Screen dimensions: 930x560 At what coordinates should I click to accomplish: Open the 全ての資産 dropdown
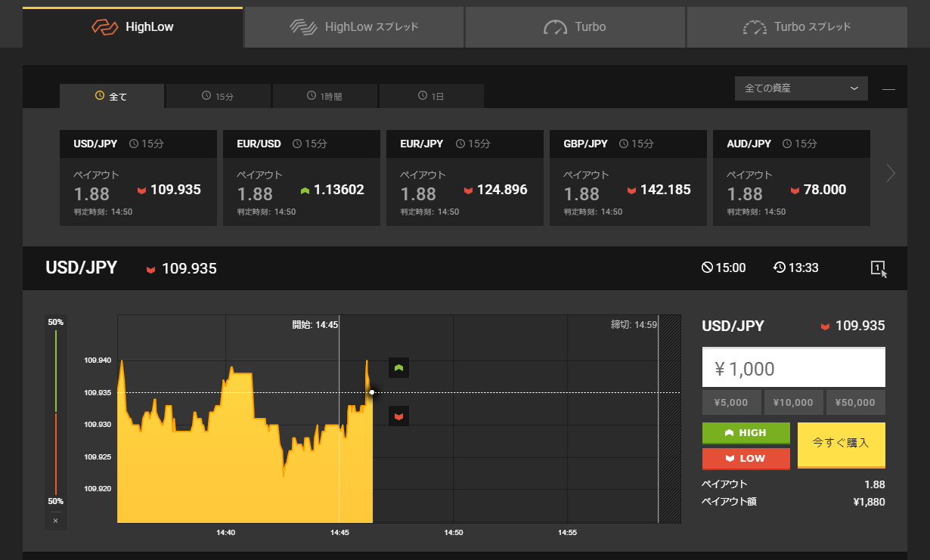pos(801,88)
